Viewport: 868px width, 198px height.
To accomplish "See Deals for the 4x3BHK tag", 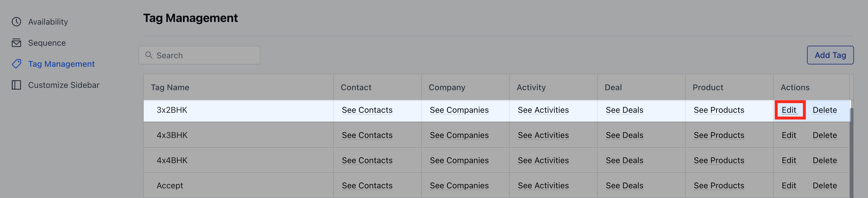I will click(x=624, y=135).
